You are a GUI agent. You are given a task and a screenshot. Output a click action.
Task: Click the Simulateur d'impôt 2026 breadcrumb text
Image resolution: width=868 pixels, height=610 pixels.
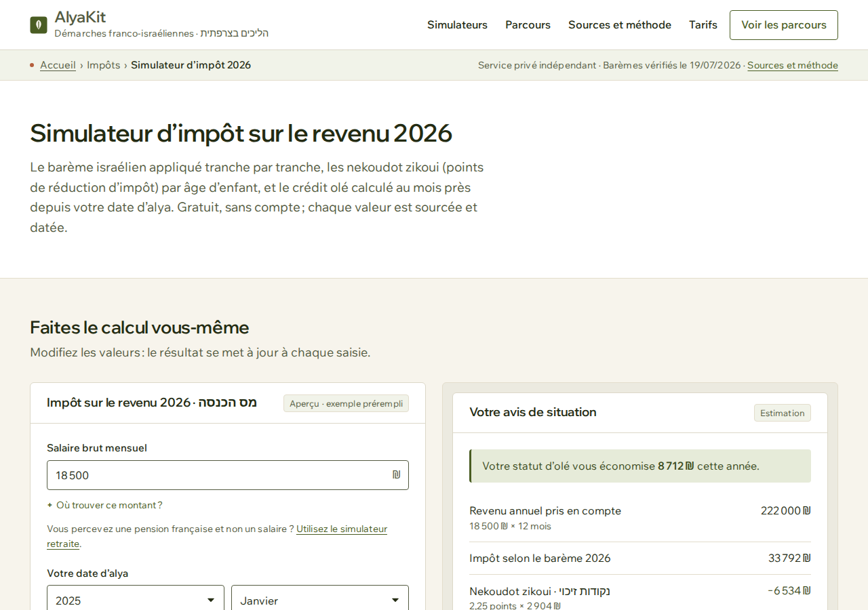pos(191,65)
